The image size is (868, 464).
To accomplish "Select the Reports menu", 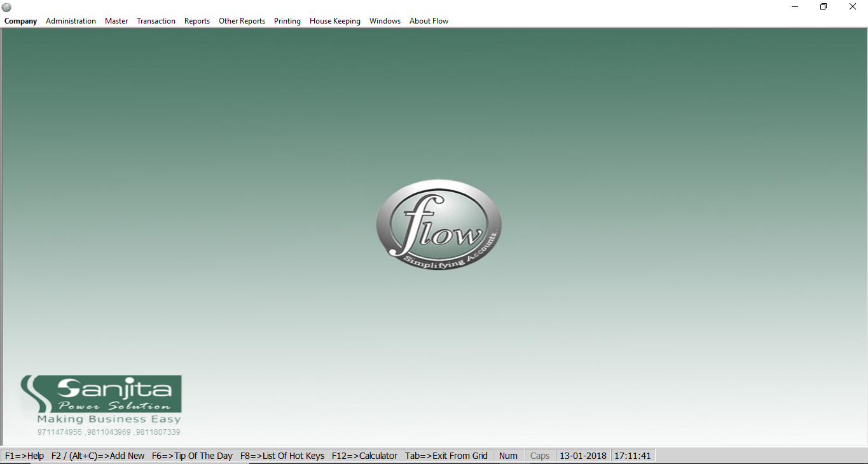I will [x=197, y=21].
